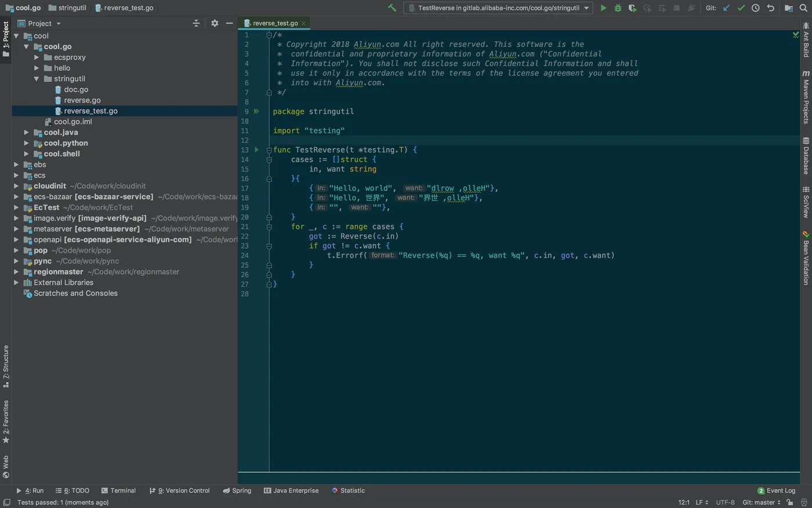Click the Git update project arrow icon
Screen dimensions: 812x508
pyautogui.click(x=726, y=8)
